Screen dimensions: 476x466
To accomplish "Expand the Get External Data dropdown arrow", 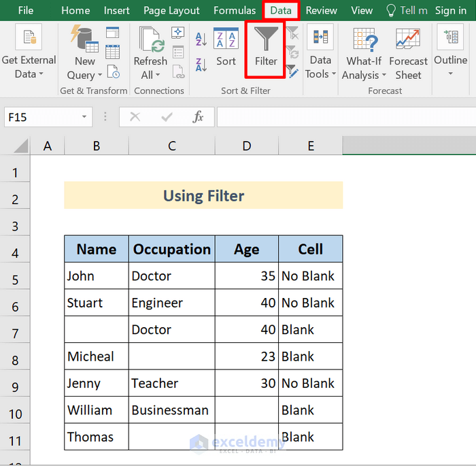I will pos(41,74).
